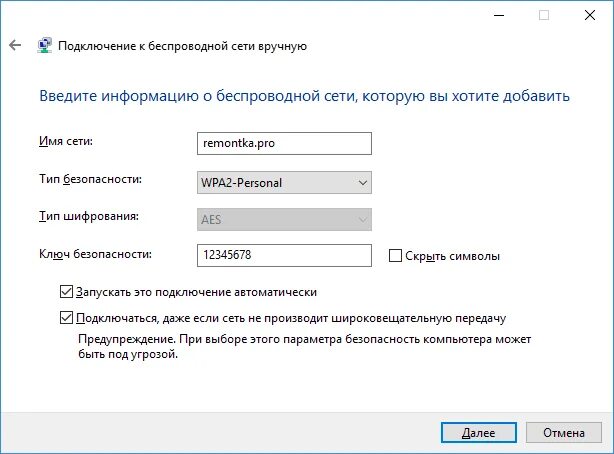Toggle the 'Скрыть символы' checkbox

pyautogui.click(x=395, y=256)
